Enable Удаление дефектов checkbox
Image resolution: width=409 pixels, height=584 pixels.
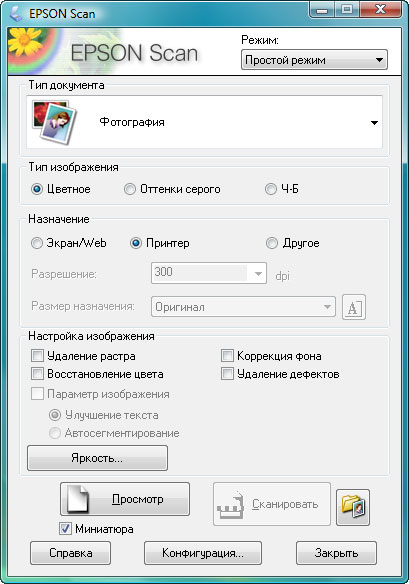pyautogui.click(x=227, y=374)
